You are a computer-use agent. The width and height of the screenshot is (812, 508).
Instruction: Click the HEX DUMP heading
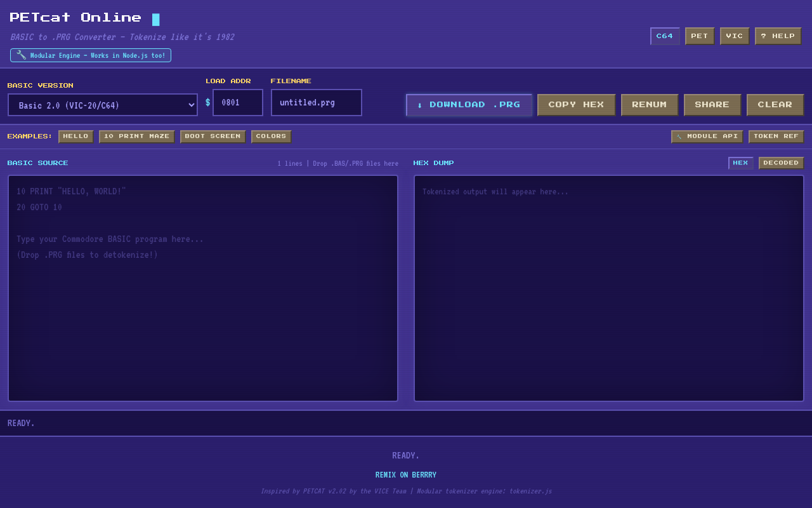[434, 163]
